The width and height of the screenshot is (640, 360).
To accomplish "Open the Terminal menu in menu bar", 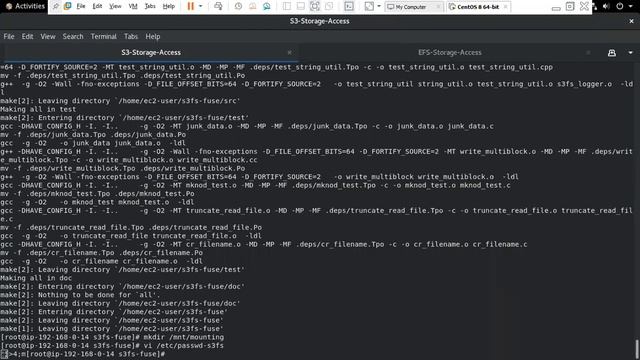I will [104, 36].
